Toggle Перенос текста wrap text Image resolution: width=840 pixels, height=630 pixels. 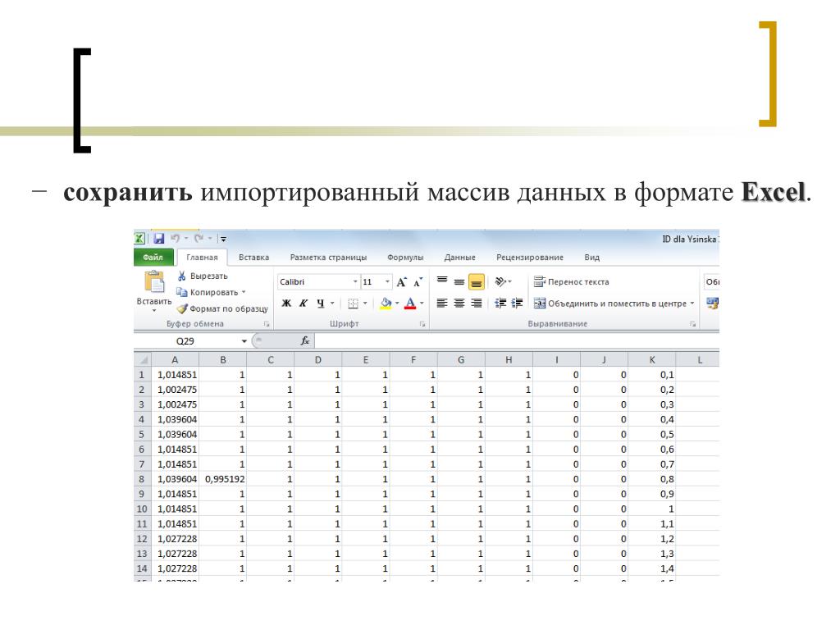(x=572, y=282)
